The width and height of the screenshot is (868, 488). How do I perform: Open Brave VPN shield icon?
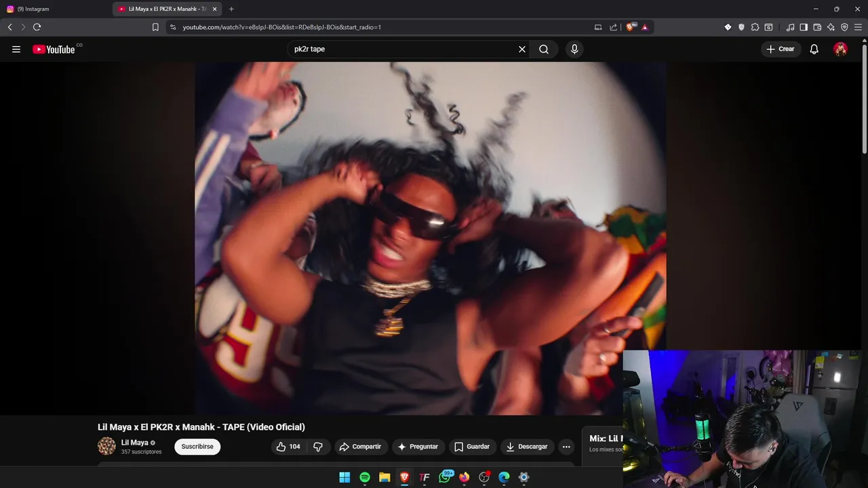pos(844,27)
